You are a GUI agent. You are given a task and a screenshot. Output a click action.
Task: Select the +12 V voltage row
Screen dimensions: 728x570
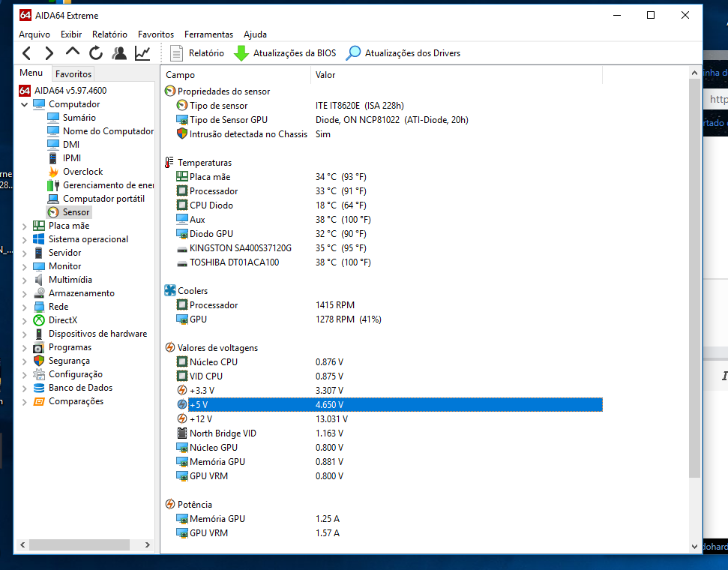coord(384,419)
